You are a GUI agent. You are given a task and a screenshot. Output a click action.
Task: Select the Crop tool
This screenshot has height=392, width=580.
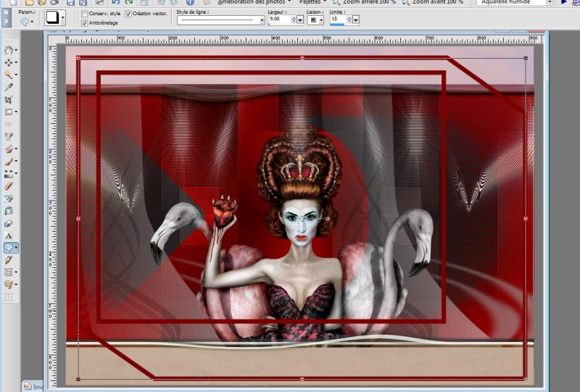(9, 99)
